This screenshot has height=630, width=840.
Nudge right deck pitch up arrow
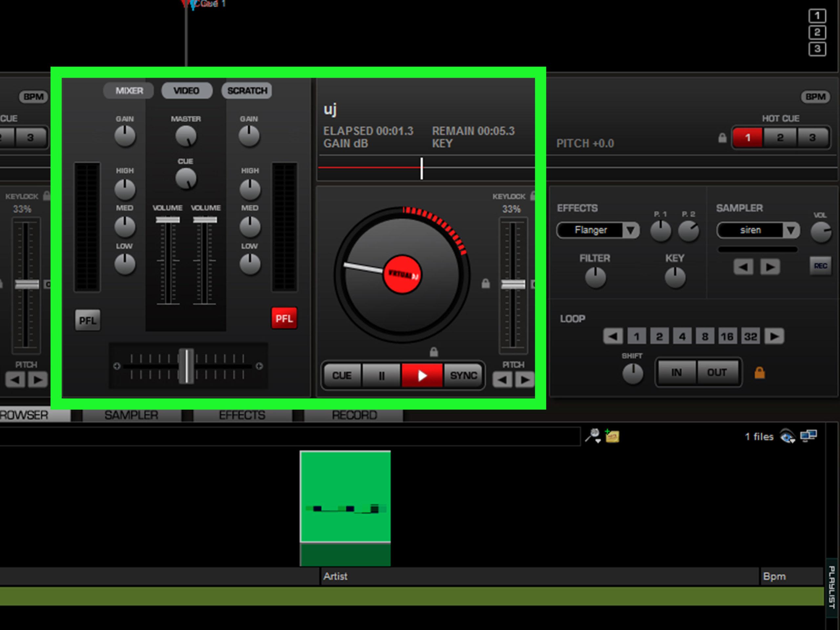click(x=524, y=380)
